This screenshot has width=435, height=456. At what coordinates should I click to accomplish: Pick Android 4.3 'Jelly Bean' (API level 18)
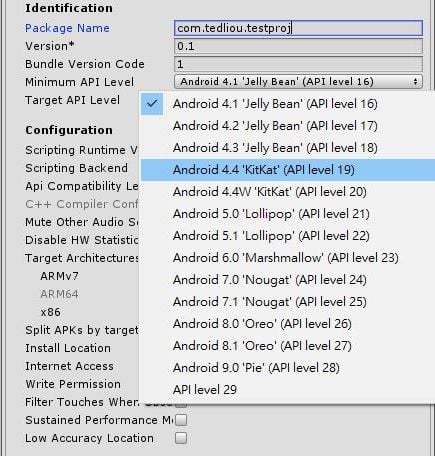pos(288,148)
